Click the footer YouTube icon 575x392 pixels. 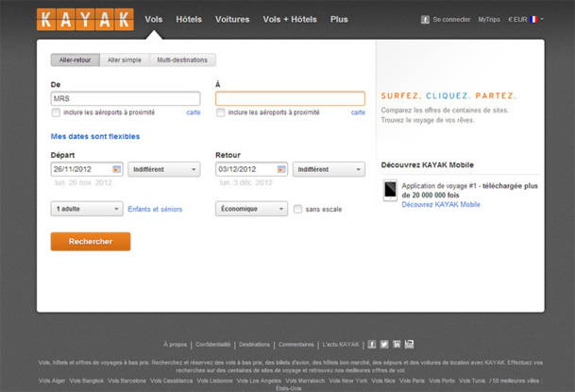click(409, 344)
